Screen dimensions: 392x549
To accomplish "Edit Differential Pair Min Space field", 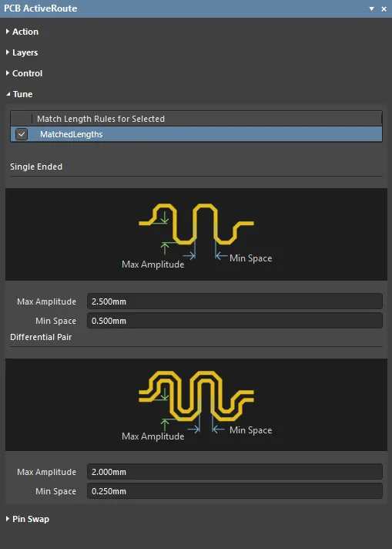I will [235, 491].
